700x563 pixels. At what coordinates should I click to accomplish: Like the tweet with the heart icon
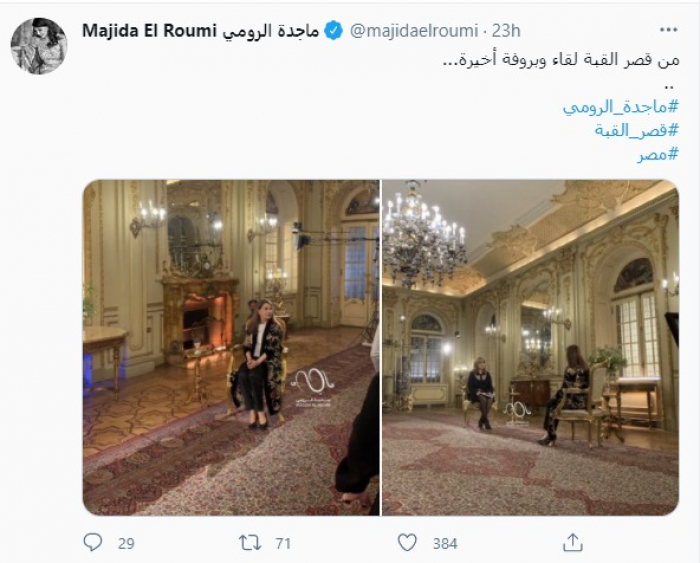407,543
